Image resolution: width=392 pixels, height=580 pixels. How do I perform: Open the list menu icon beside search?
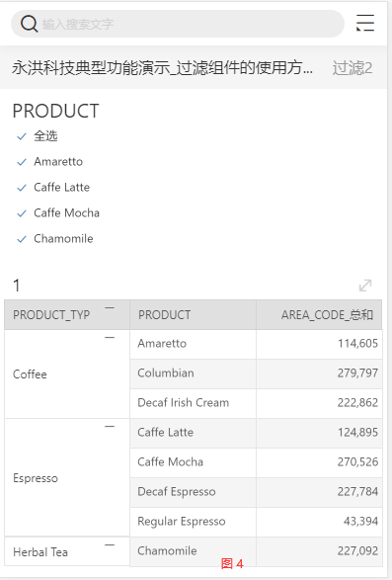pyautogui.click(x=365, y=23)
